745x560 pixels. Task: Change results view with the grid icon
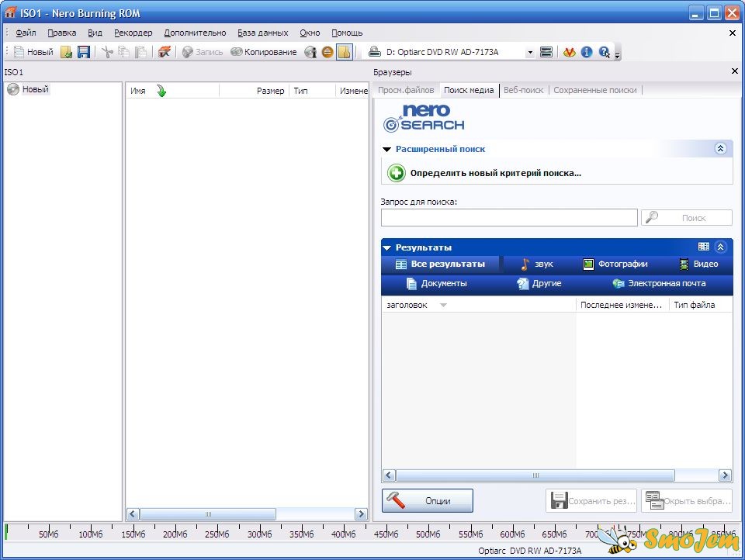pos(704,247)
